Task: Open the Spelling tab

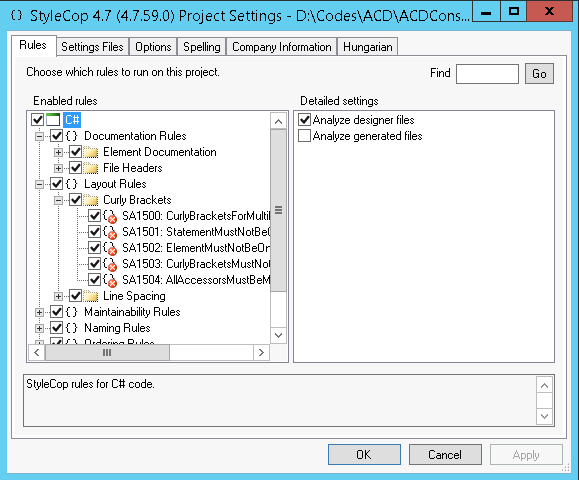Action: [202, 47]
